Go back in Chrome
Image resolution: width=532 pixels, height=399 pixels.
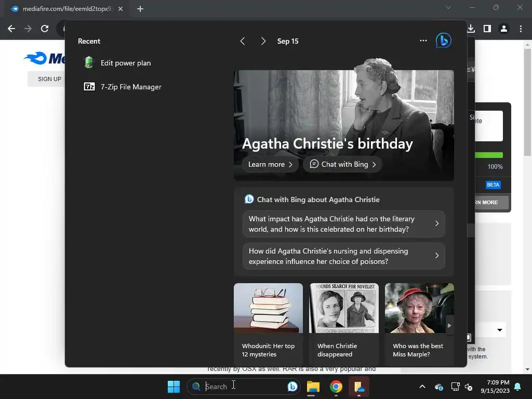click(x=11, y=29)
